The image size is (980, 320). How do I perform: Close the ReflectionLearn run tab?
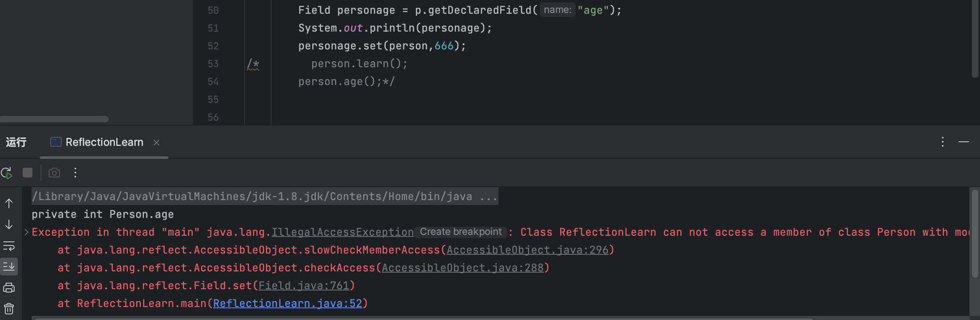tap(156, 143)
